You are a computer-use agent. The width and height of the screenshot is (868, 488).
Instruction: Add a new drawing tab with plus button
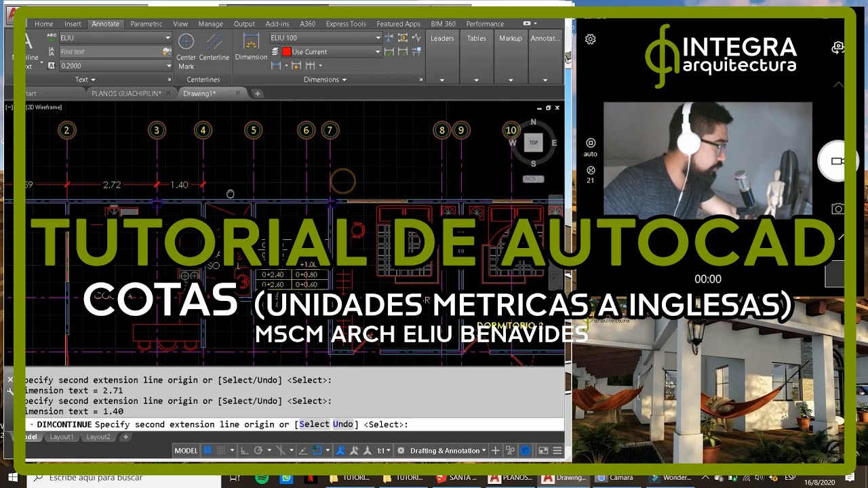point(258,94)
